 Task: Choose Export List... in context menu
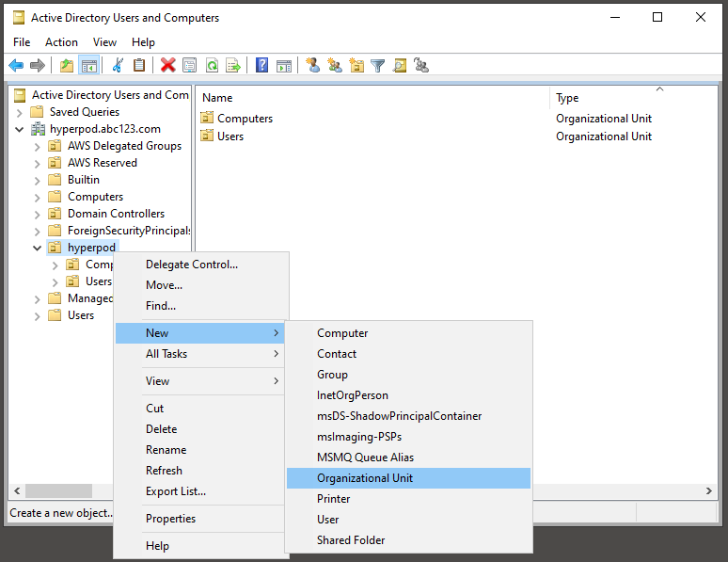pos(201,491)
